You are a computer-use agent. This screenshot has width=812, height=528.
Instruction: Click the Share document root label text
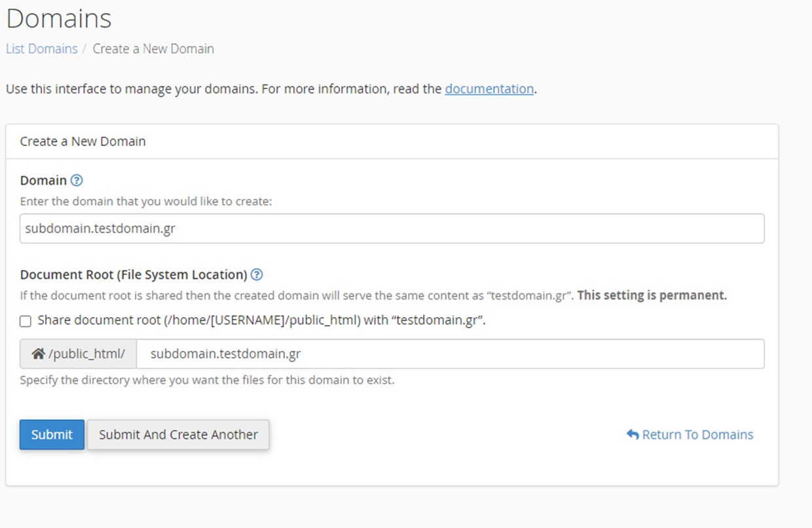(x=261, y=321)
